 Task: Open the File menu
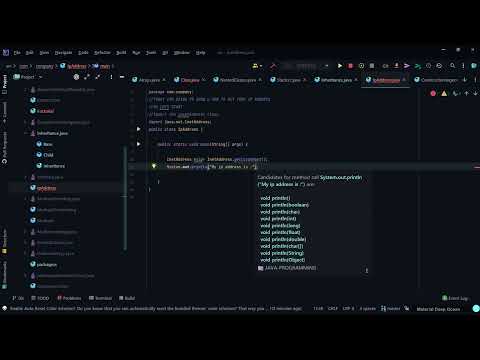pos(17,53)
